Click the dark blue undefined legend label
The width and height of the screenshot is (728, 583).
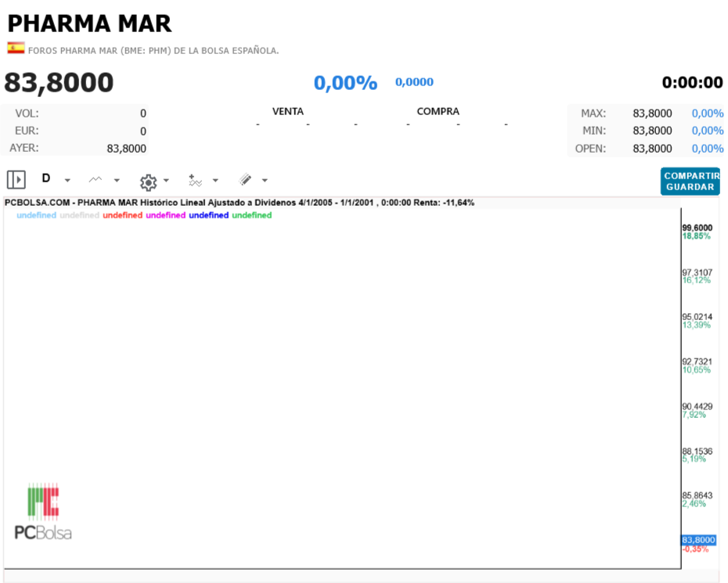tap(208, 215)
